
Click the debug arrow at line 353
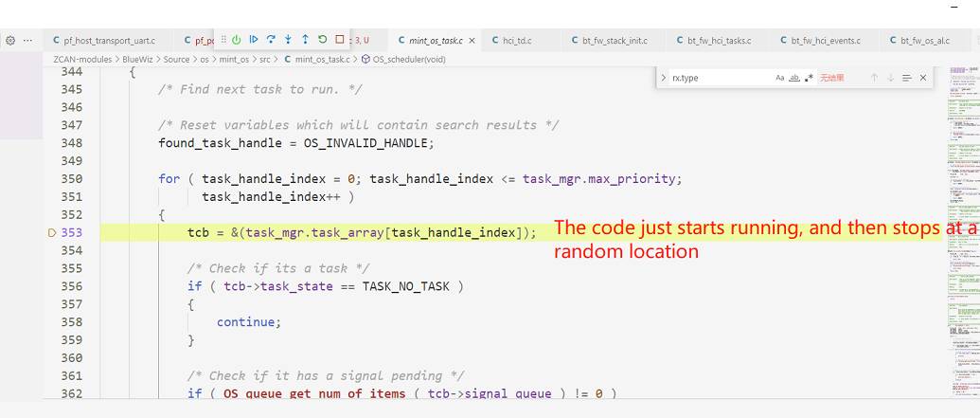coord(52,233)
